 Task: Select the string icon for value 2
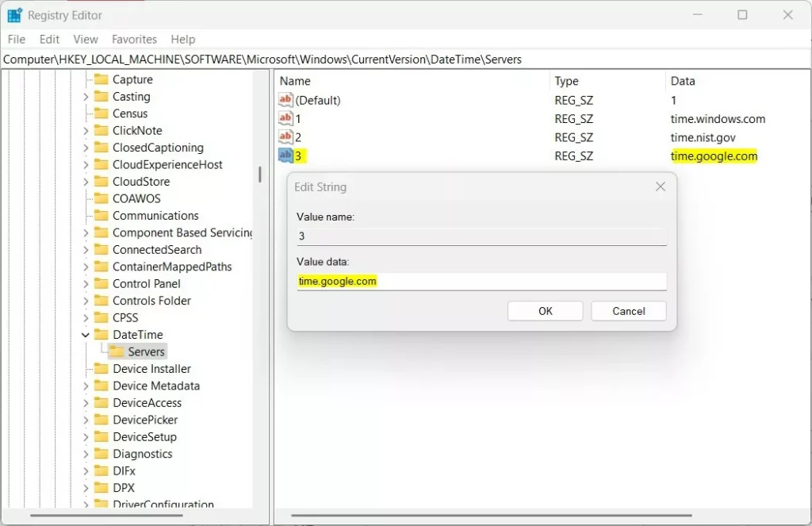285,137
